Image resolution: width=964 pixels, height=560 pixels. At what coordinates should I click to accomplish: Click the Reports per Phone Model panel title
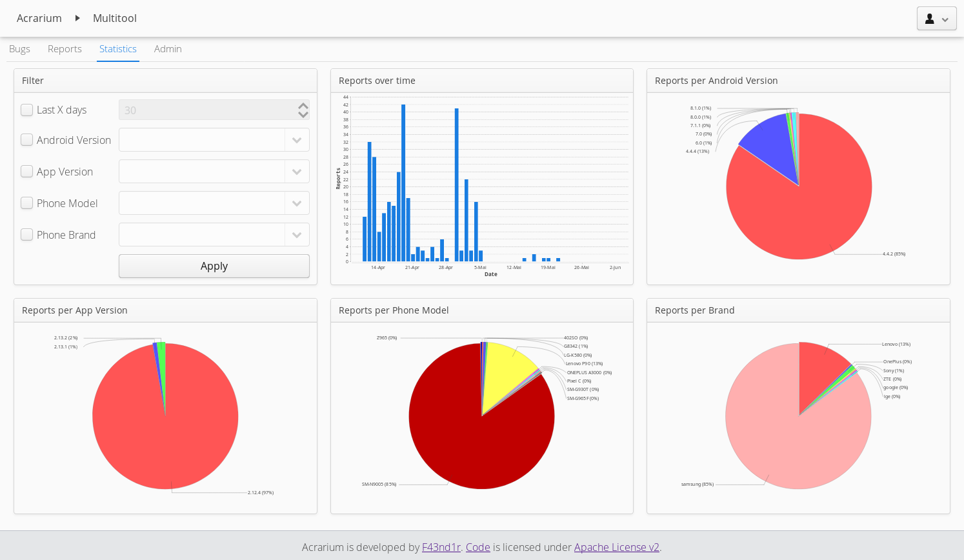pyautogui.click(x=394, y=310)
